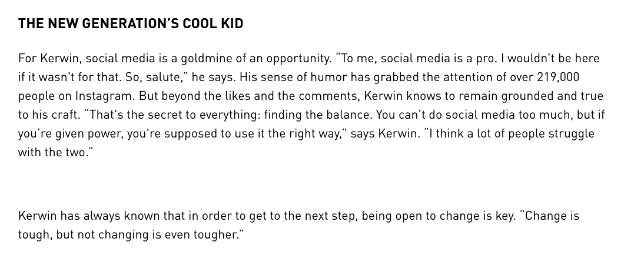Click the word "Instagram" in the paragraph
The height and width of the screenshot is (255, 644).
point(105,96)
